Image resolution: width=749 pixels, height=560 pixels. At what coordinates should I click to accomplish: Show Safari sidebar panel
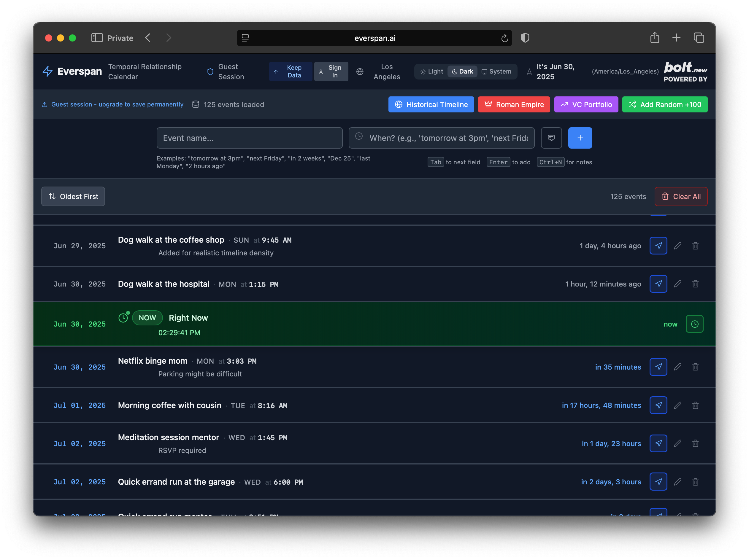97,38
